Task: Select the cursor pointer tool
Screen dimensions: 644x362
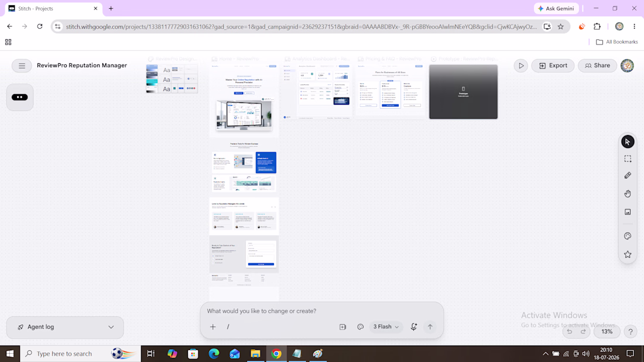Action: coord(628,142)
